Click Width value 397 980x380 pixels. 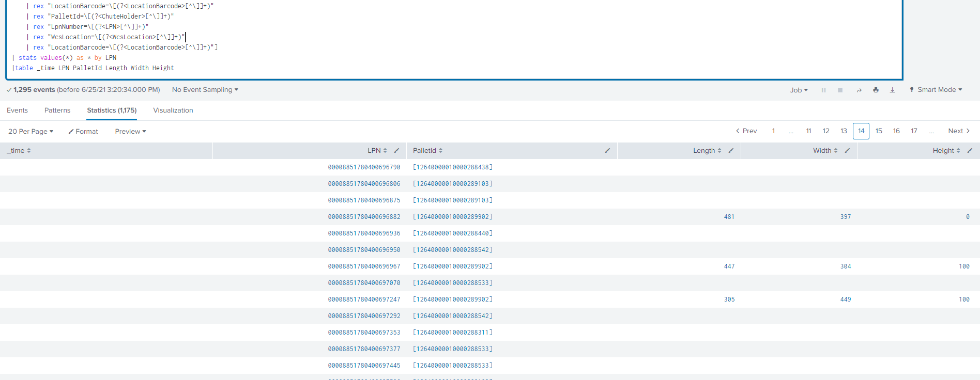[x=846, y=217]
